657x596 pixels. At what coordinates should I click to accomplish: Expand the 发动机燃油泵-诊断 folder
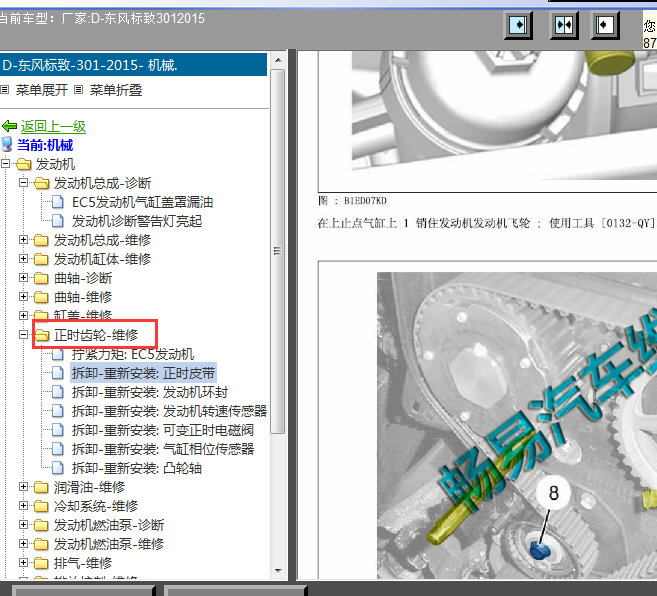(23, 524)
